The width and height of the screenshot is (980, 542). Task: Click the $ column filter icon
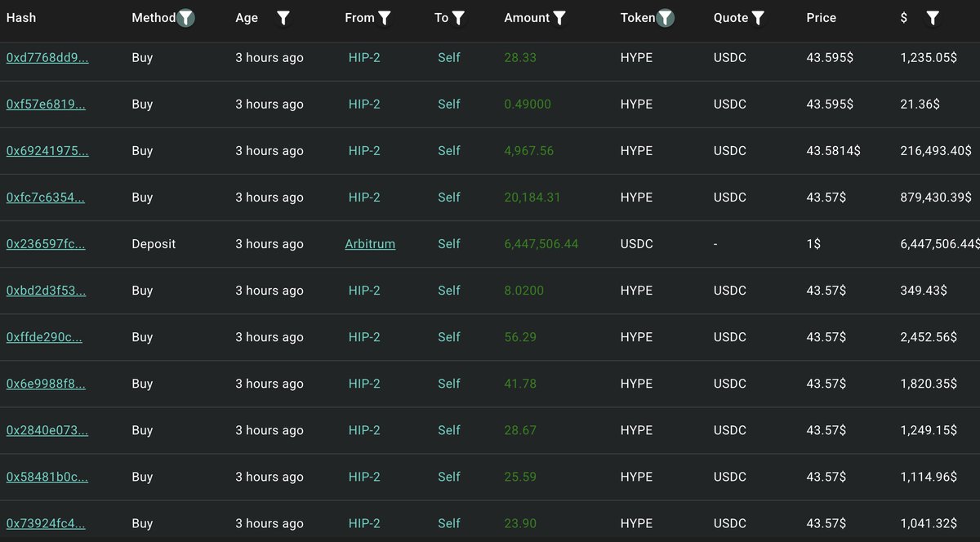[933, 17]
